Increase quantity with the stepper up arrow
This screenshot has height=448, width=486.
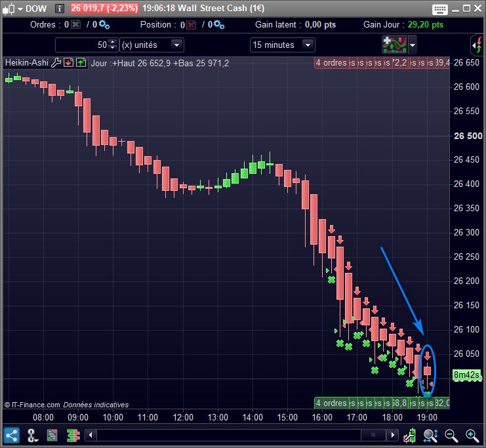[x=113, y=42]
